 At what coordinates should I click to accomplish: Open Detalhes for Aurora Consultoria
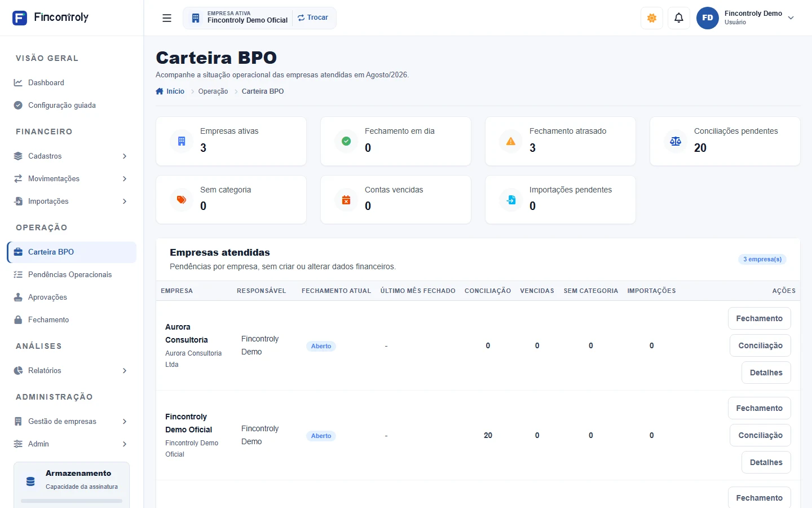[766, 373]
